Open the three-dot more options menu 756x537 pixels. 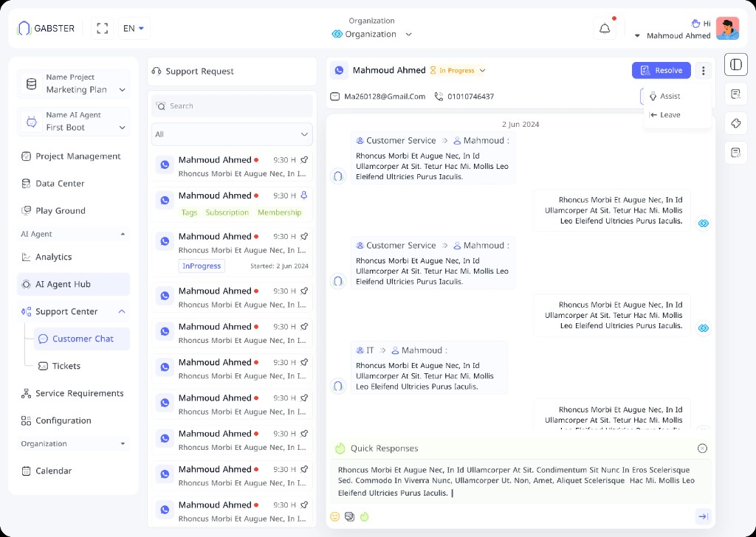704,71
